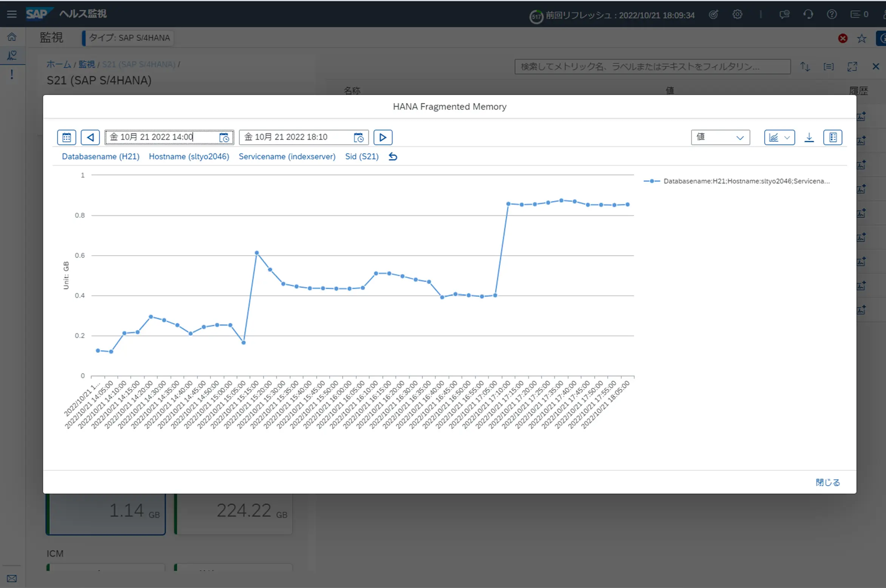Click Hostname (sltyo2046) filter link

[189, 157]
